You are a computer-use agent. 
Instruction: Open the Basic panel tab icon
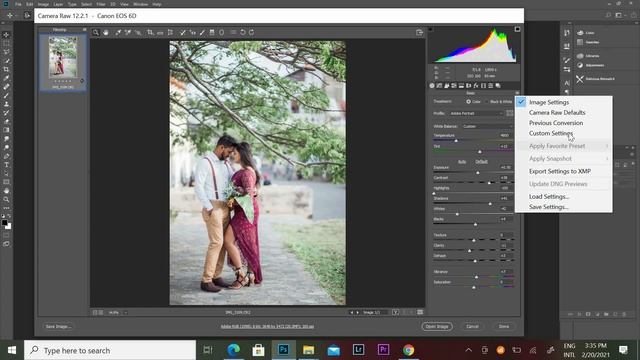pos(432,86)
